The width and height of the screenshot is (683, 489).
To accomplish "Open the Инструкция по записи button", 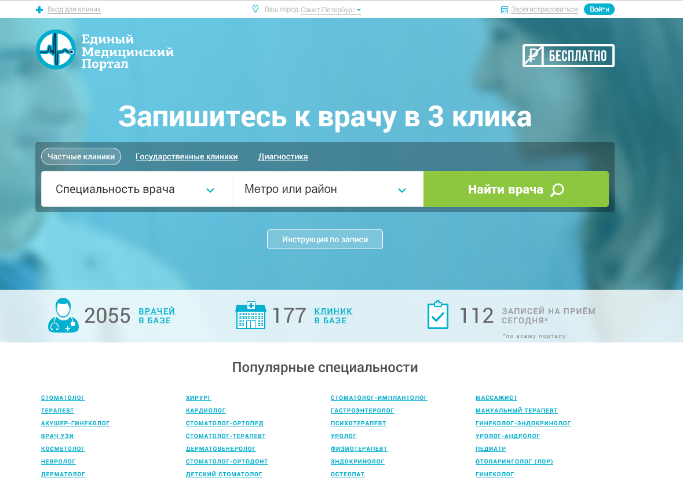I will [324, 240].
